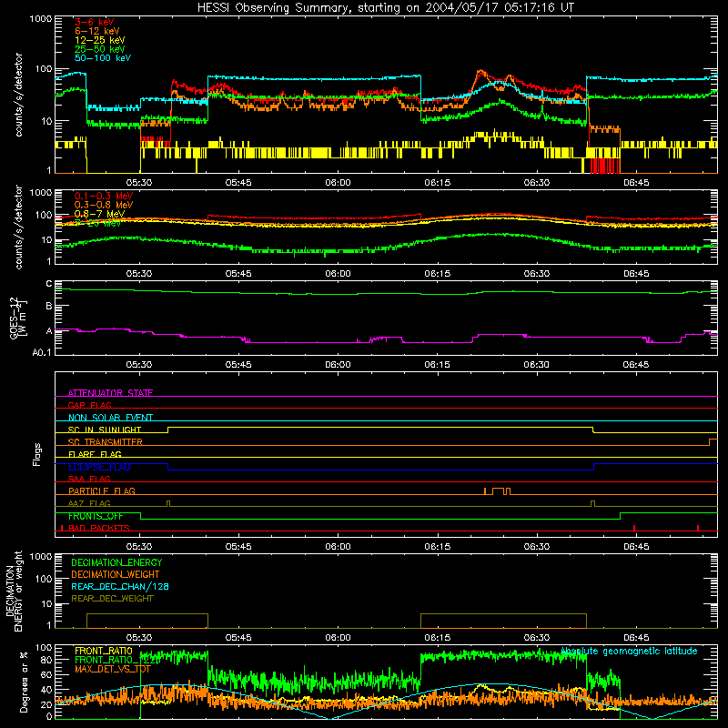
Task: Click the 06:00 time label under top panel
Action: [338, 183]
